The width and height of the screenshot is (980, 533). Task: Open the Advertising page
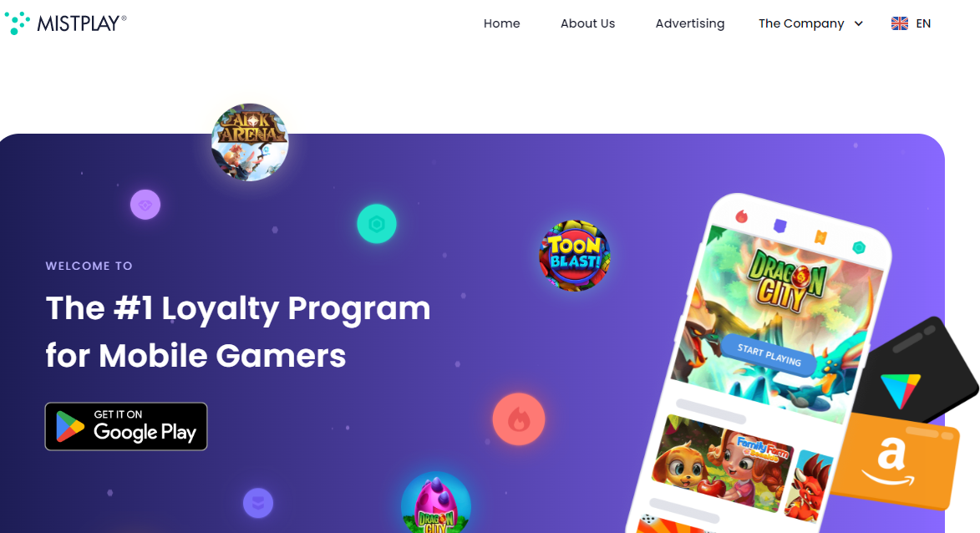coord(690,23)
